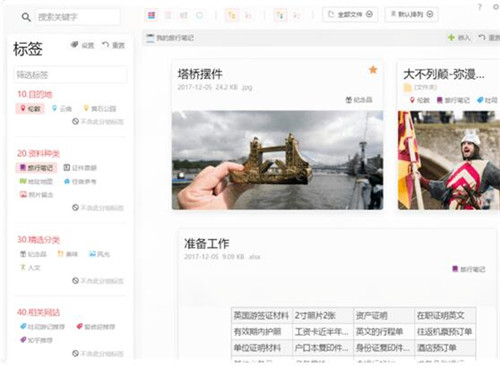Click the highlighted colored hierarchy icon
The image size is (500, 367).
pyautogui.click(x=280, y=15)
